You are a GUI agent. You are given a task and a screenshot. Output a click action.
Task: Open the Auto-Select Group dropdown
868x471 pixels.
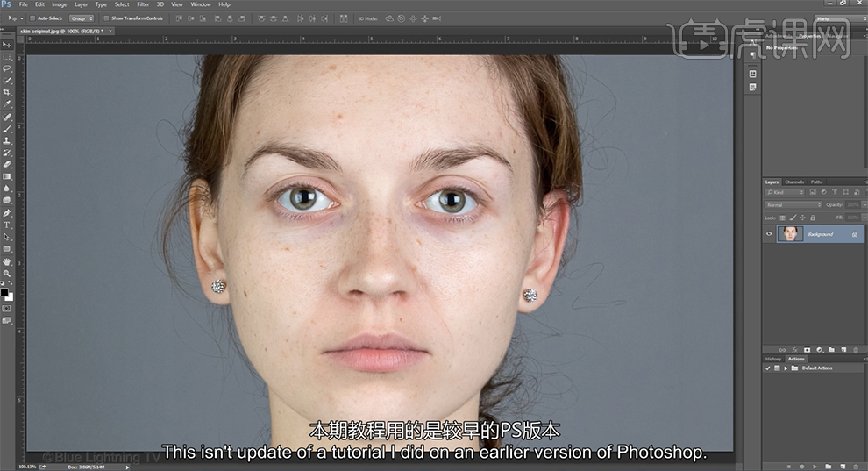(82, 18)
